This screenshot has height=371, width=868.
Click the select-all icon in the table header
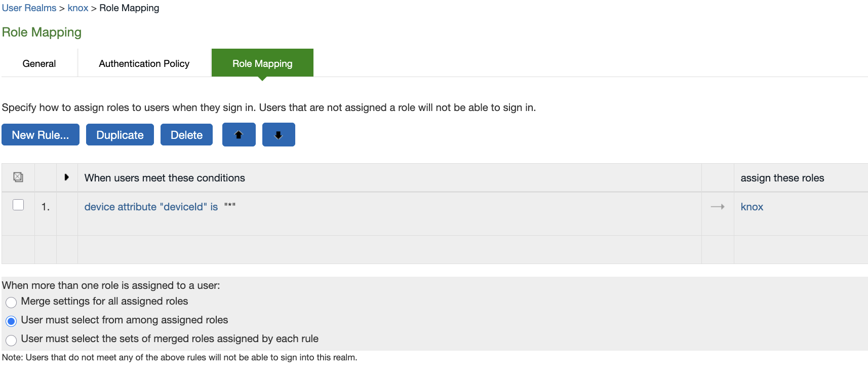tap(18, 177)
